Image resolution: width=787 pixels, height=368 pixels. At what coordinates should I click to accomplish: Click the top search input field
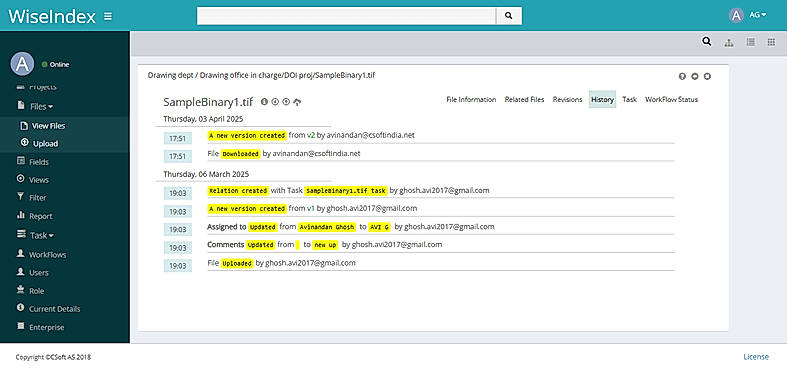tap(346, 16)
